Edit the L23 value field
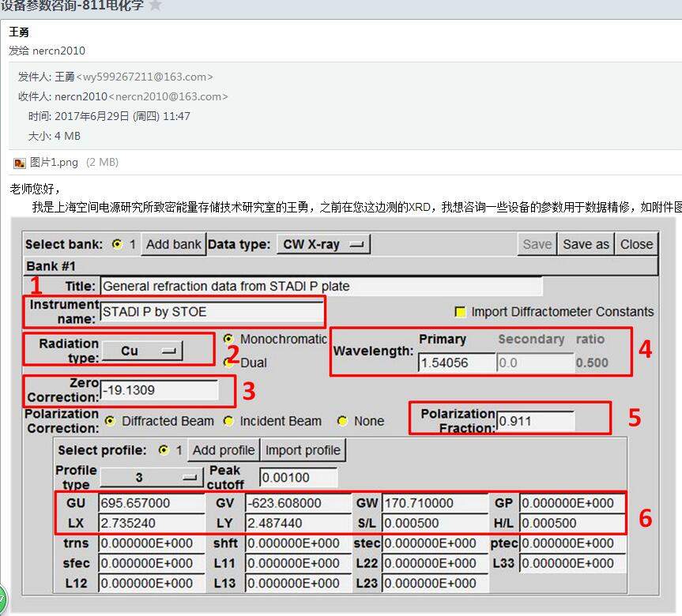682x616 pixels. 435,583
